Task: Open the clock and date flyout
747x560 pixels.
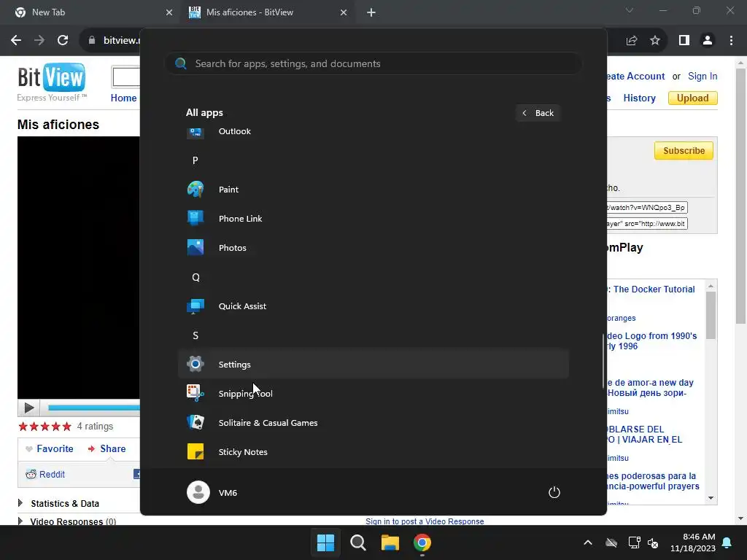Action: (x=693, y=542)
